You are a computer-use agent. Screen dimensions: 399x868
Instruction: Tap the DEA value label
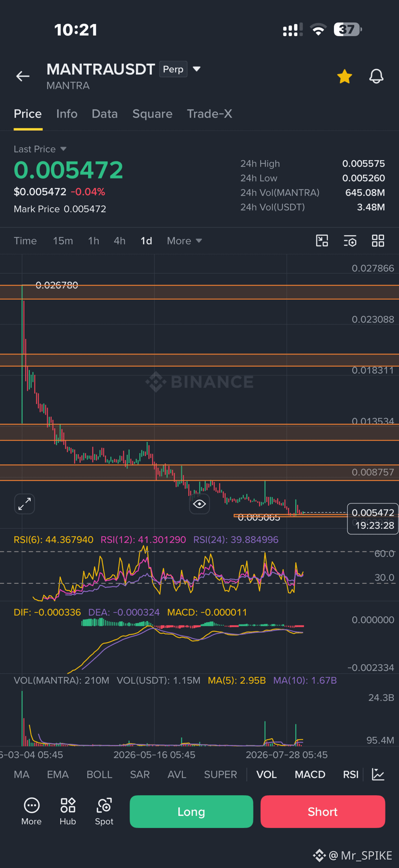(124, 612)
